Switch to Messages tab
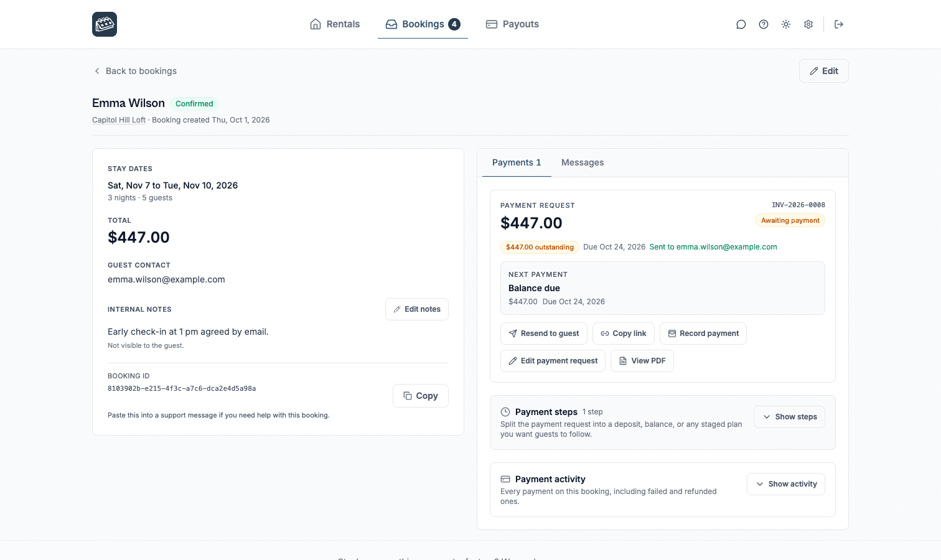Image resolution: width=941 pixels, height=560 pixels. [583, 162]
